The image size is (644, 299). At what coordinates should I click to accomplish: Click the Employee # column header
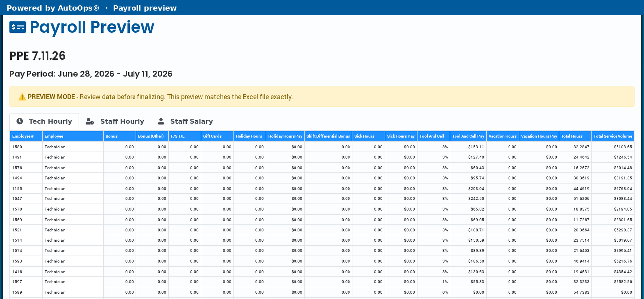point(26,136)
